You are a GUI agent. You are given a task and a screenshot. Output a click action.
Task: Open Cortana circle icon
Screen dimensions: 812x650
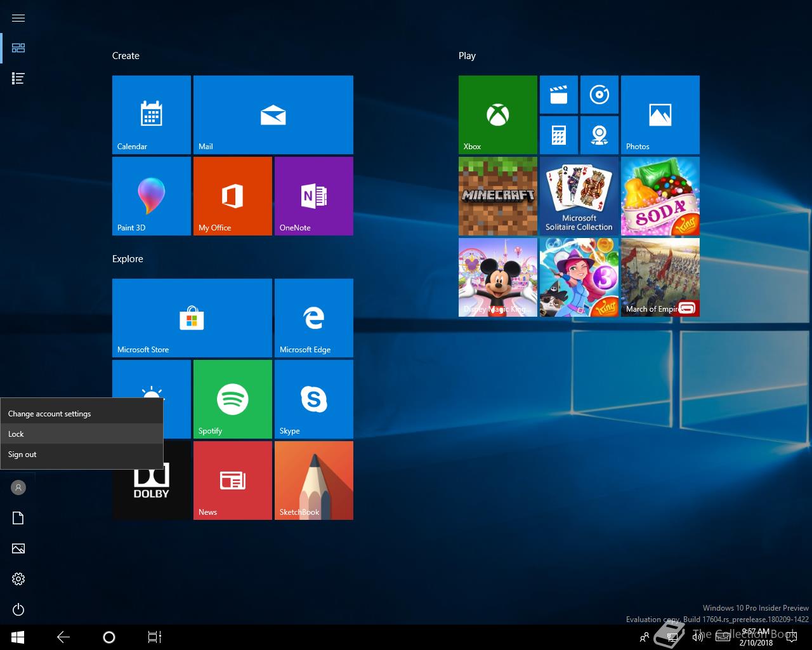[109, 637]
